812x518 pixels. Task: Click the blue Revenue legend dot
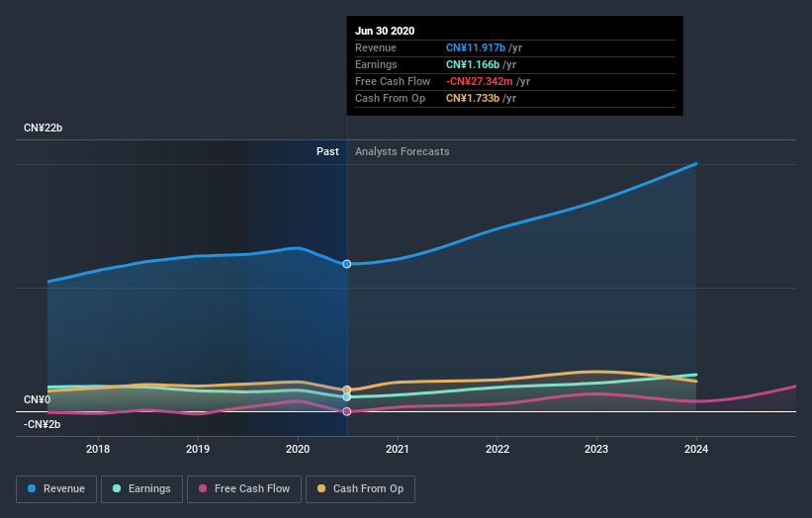[x=32, y=488]
